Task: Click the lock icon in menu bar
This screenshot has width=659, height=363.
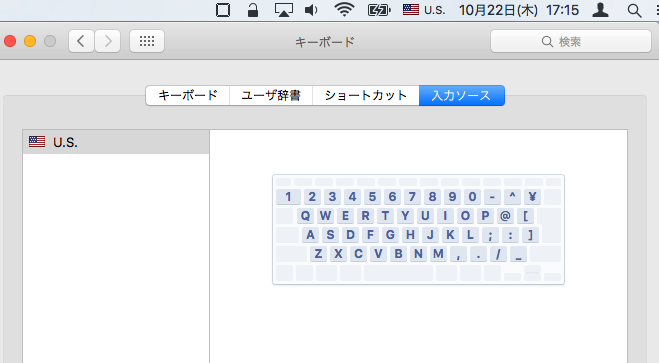Action: pos(253,10)
